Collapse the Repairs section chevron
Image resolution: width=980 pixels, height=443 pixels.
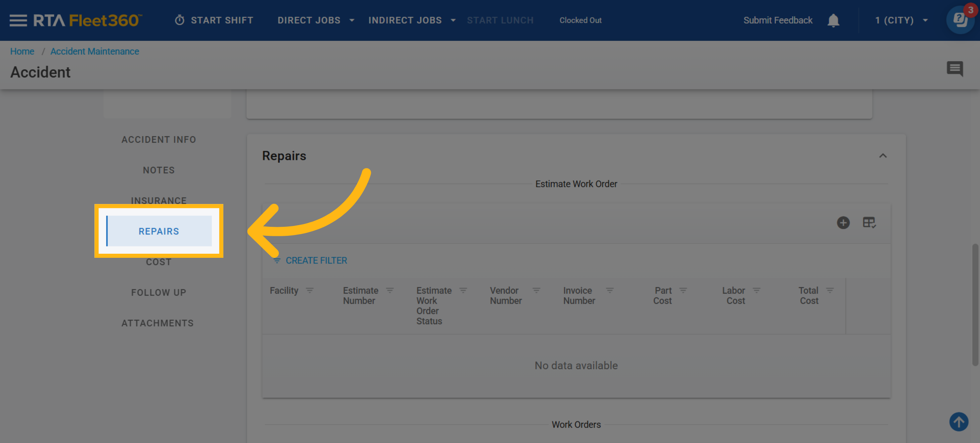[883, 156]
